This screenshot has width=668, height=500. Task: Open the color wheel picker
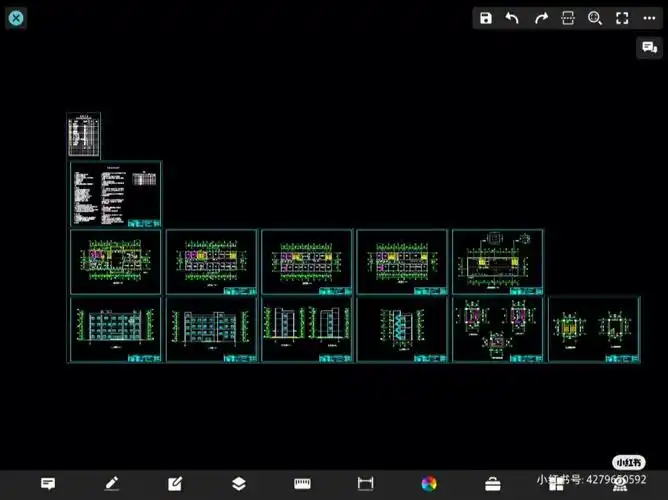[x=429, y=484]
